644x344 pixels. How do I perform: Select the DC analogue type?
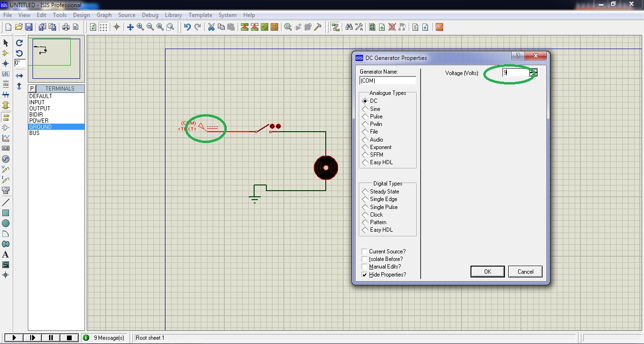365,101
